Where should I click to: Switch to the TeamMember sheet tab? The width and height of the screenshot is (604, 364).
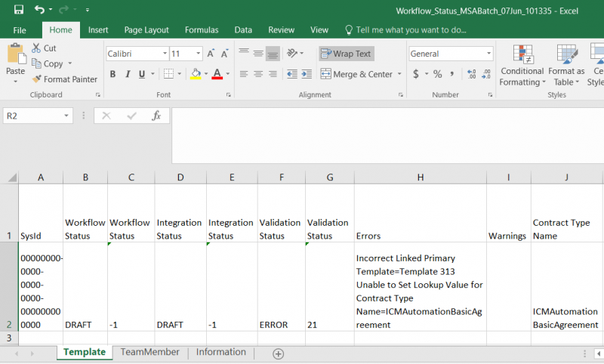[149, 352]
